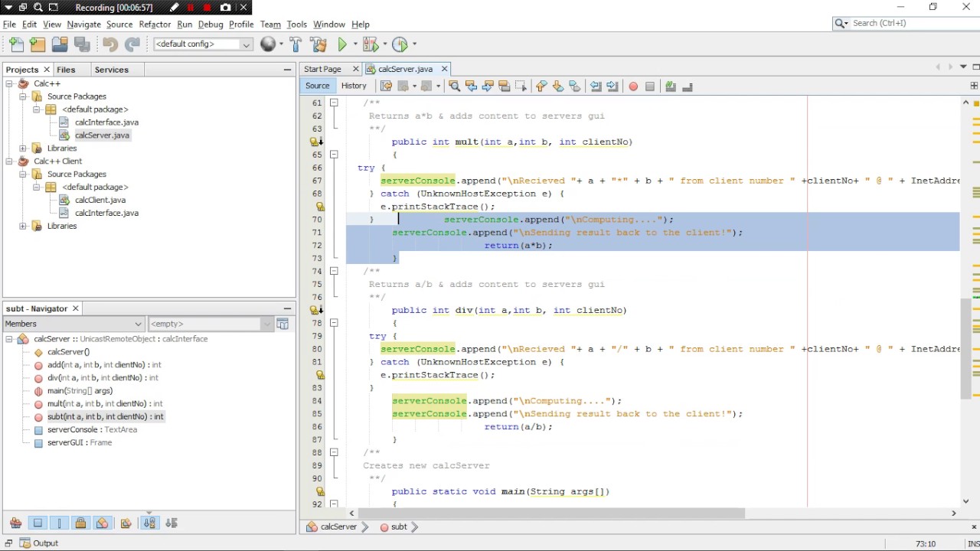
Task: Switch to the Services tab
Action: (112, 70)
